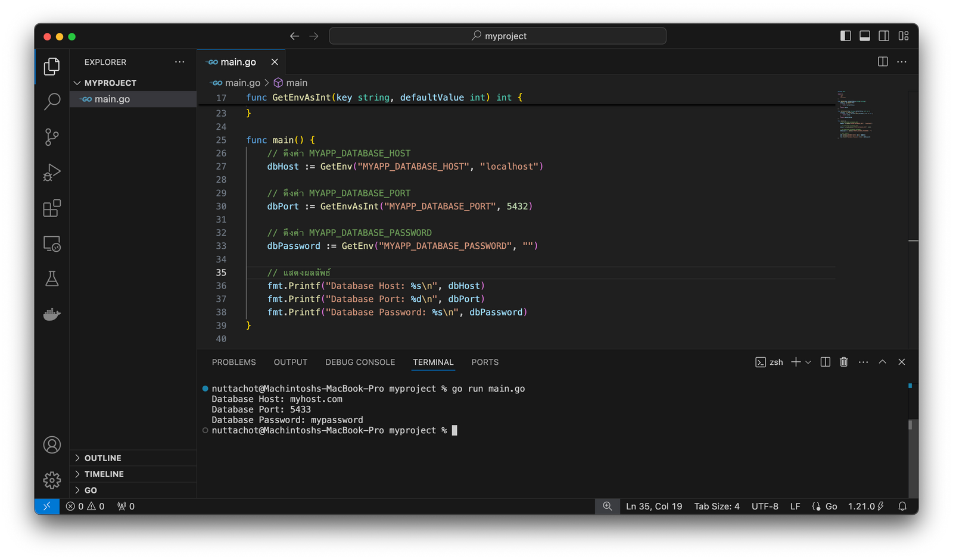
Task: Select the Docker extension icon
Action: pos(52,314)
